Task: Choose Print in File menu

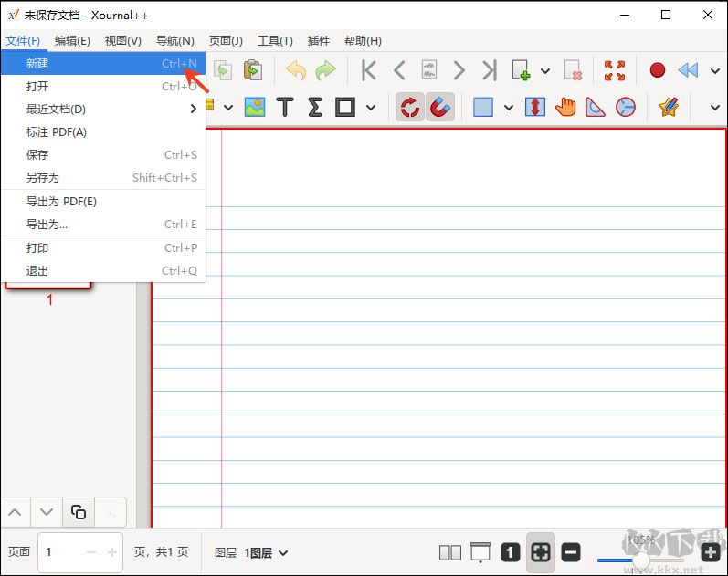Action: (103, 248)
